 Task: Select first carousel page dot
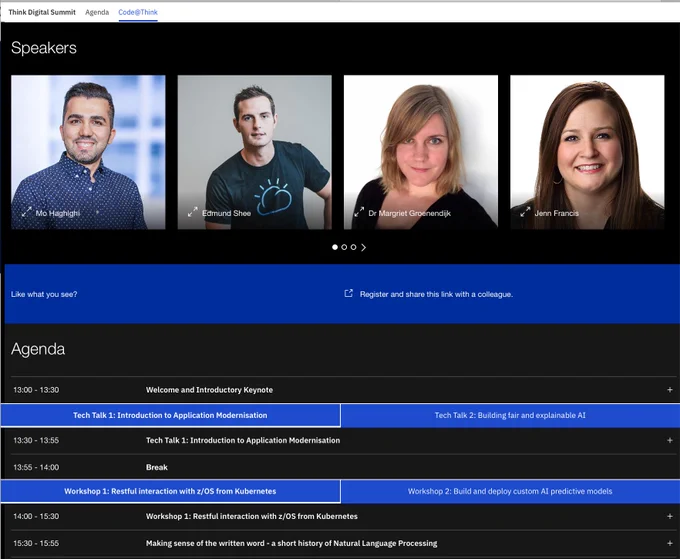tap(335, 247)
